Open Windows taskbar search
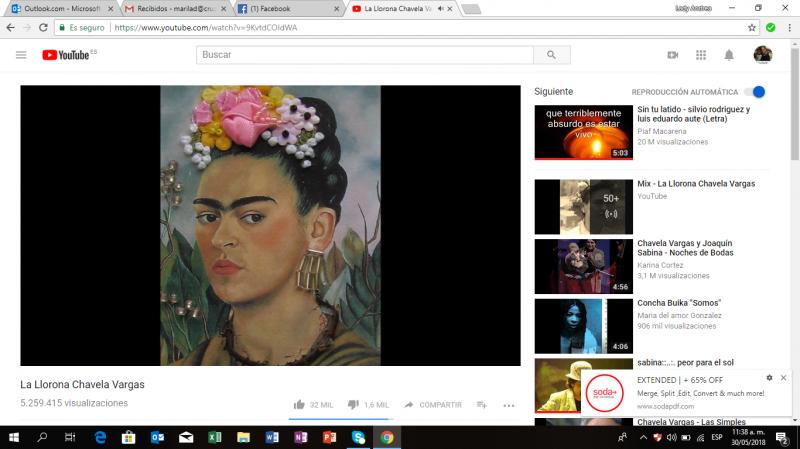Viewport: 800px width, 449px height. click(x=42, y=437)
